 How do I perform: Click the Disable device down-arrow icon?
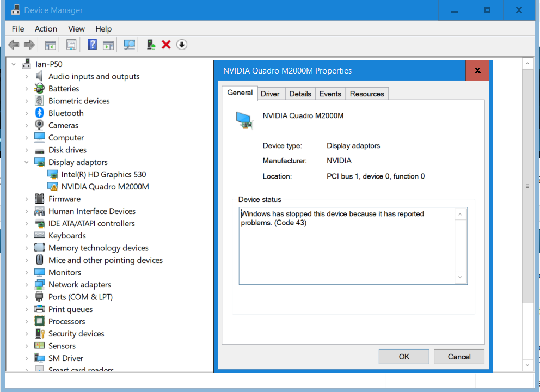point(182,45)
